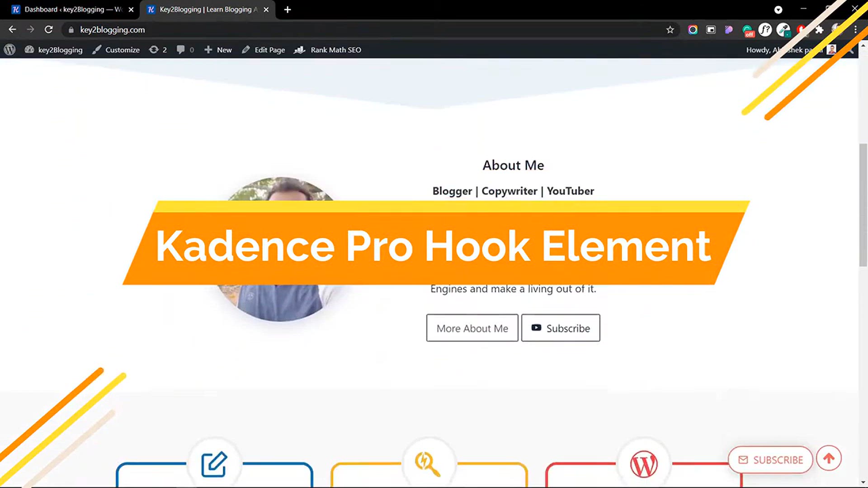The width and height of the screenshot is (868, 488).
Task: Open the tab search dropdown arrow
Action: tap(778, 9)
